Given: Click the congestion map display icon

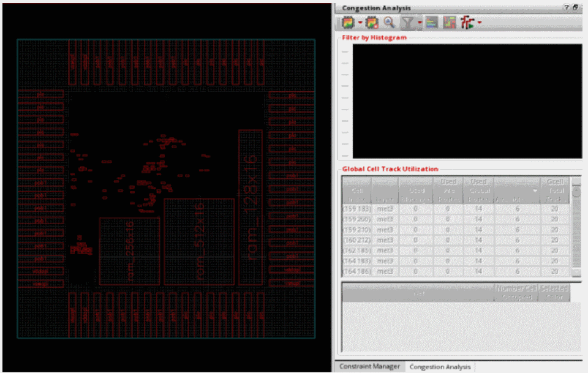Looking at the screenshot, I should click(x=348, y=23).
